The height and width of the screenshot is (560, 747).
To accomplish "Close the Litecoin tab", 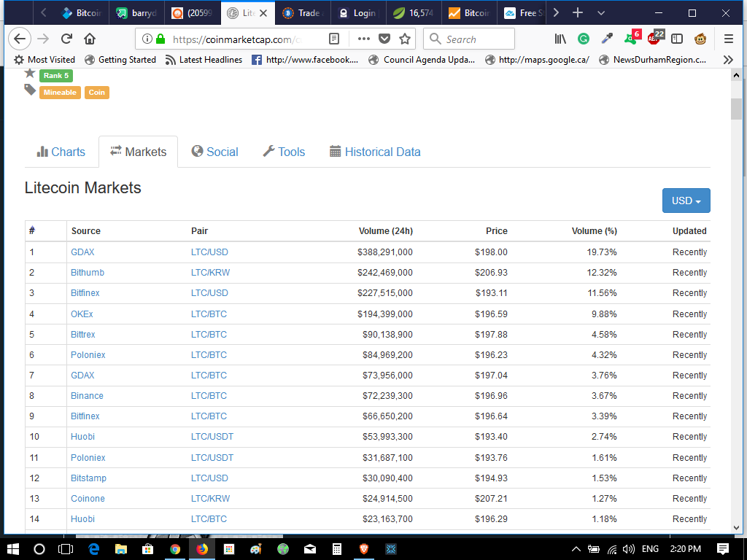I will pyautogui.click(x=263, y=13).
